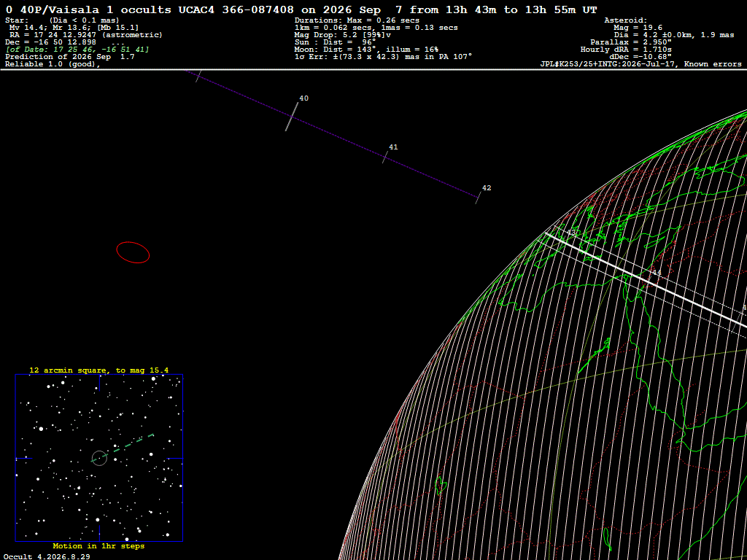Click the green dashed asteroid motion line
The width and height of the screenshot is (747, 560).
click(123, 448)
